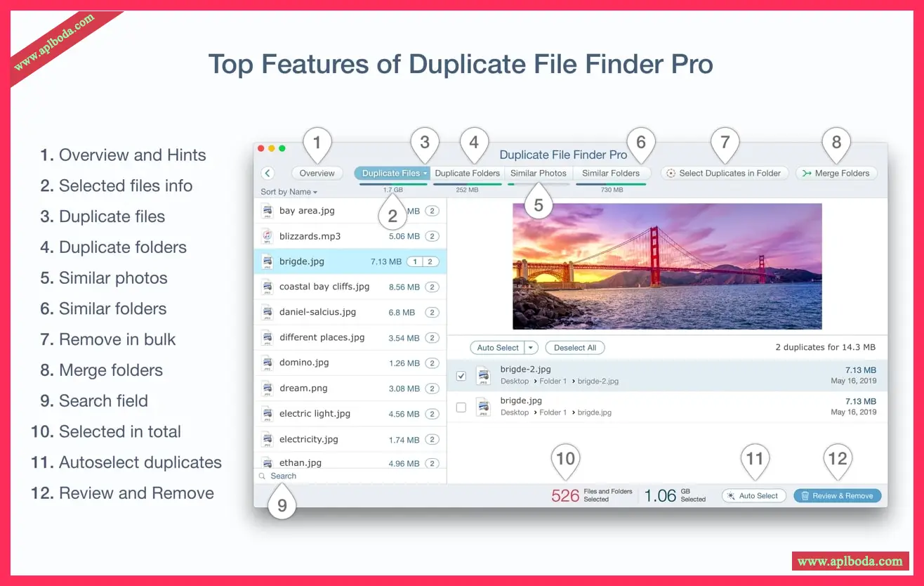Click the target icon in Select Duplicates
Screen dimensions: 924x586
point(671,173)
